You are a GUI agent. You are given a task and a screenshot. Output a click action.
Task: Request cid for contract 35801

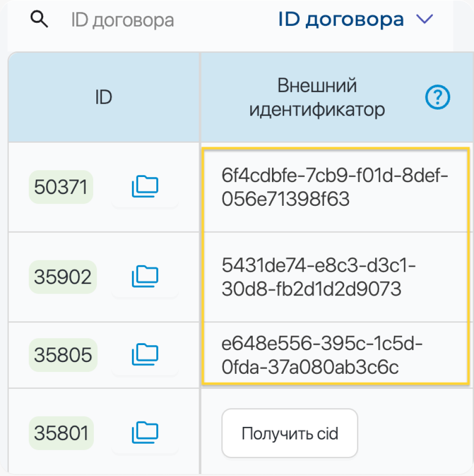(x=289, y=432)
